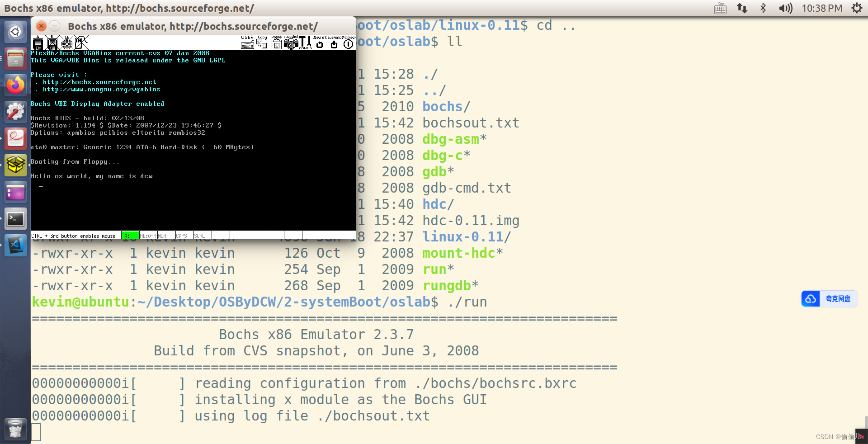
Task: Click the Reset icon in Bochs toolbar
Action: [320, 43]
